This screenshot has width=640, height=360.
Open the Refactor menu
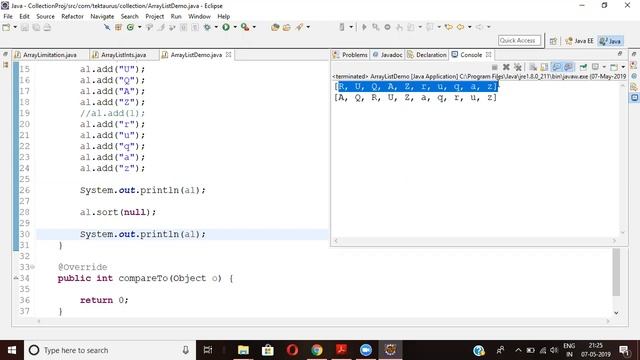point(72,16)
